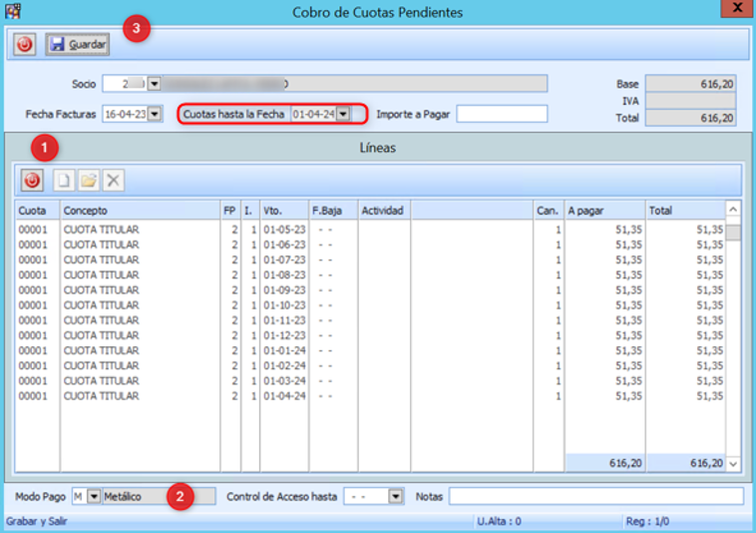The image size is (756, 533).
Task: Click the application icon in title bar
Action: tap(13, 11)
